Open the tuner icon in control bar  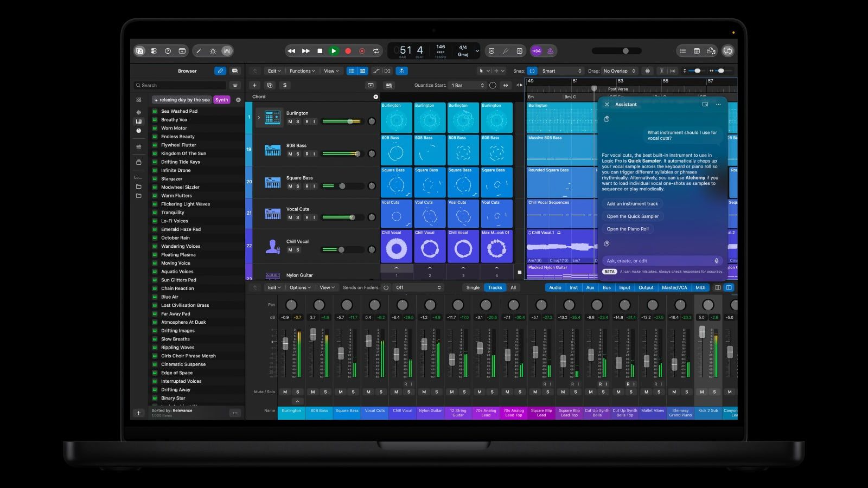(x=505, y=51)
